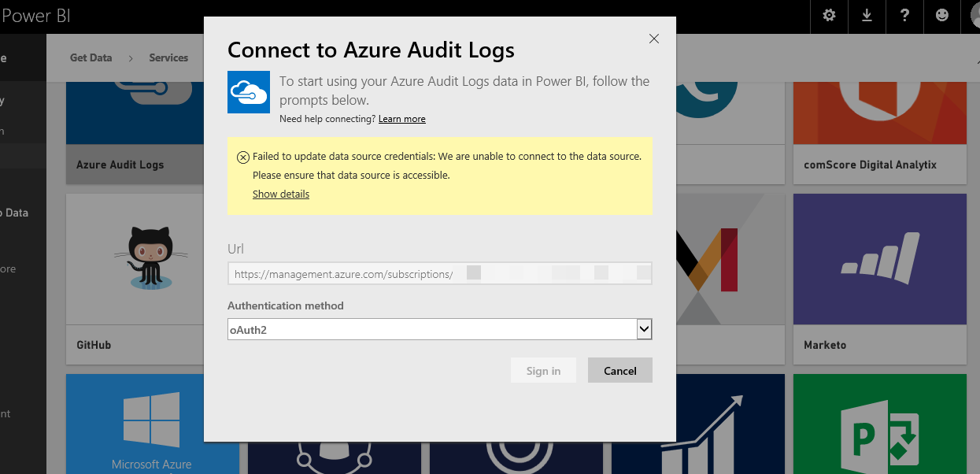This screenshot has height=474, width=980.
Task: Expand Show details of the error
Action: click(x=281, y=194)
